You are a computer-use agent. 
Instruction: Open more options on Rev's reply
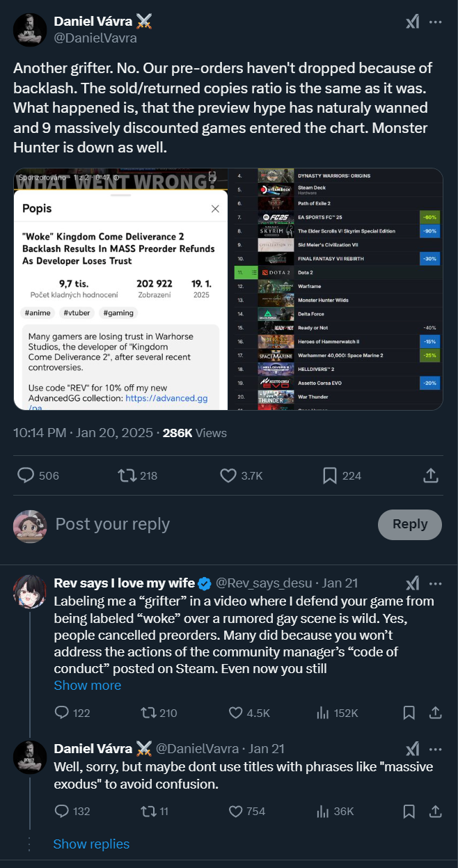pos(436,583)
